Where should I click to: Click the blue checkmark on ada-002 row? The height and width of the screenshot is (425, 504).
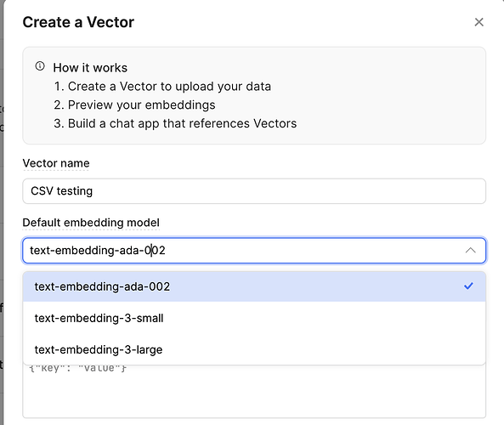coord(468,286)
